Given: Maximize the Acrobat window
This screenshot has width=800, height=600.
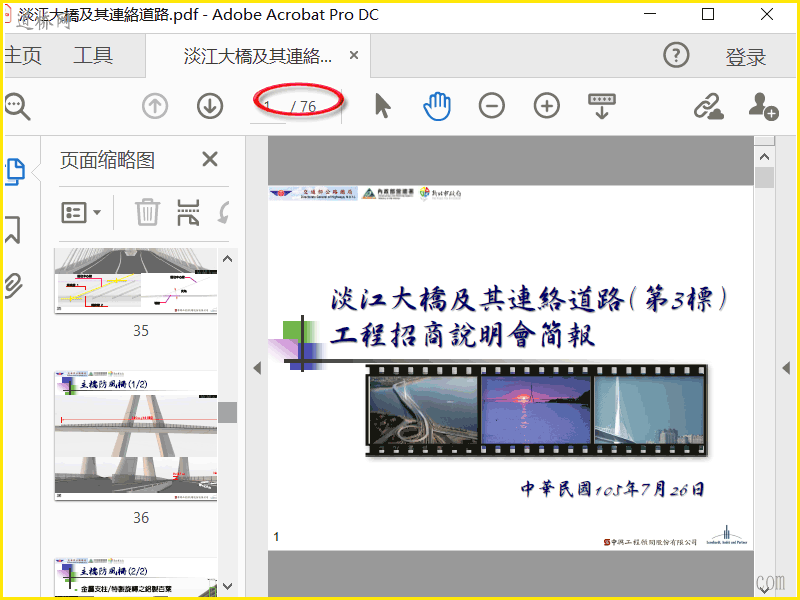Looking at the screenshot, I should (x=708, y=14).
